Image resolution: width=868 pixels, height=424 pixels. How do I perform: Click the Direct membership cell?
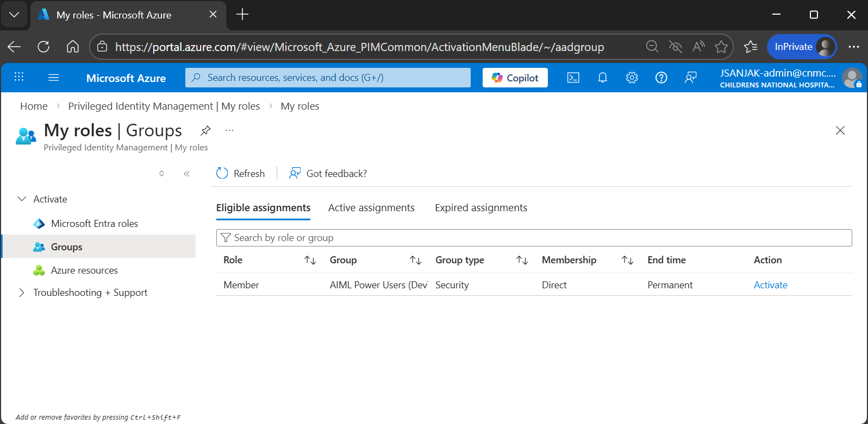(x=554, y=285)
